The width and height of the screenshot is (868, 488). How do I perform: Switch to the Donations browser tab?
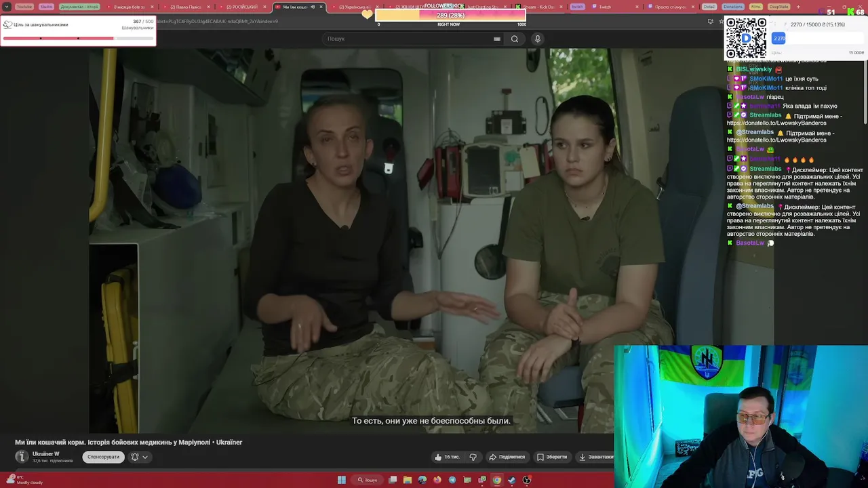click(x=732, y=7)
